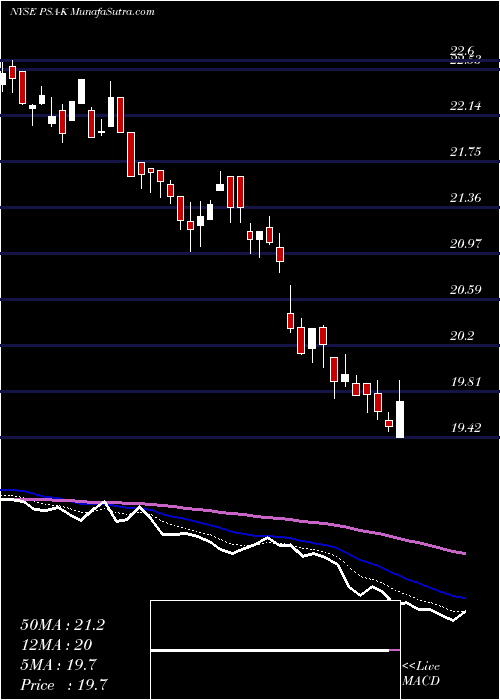Select the 22.6 price level label
500x700 pixels.
pyautogui.click(x=462, y=50)
